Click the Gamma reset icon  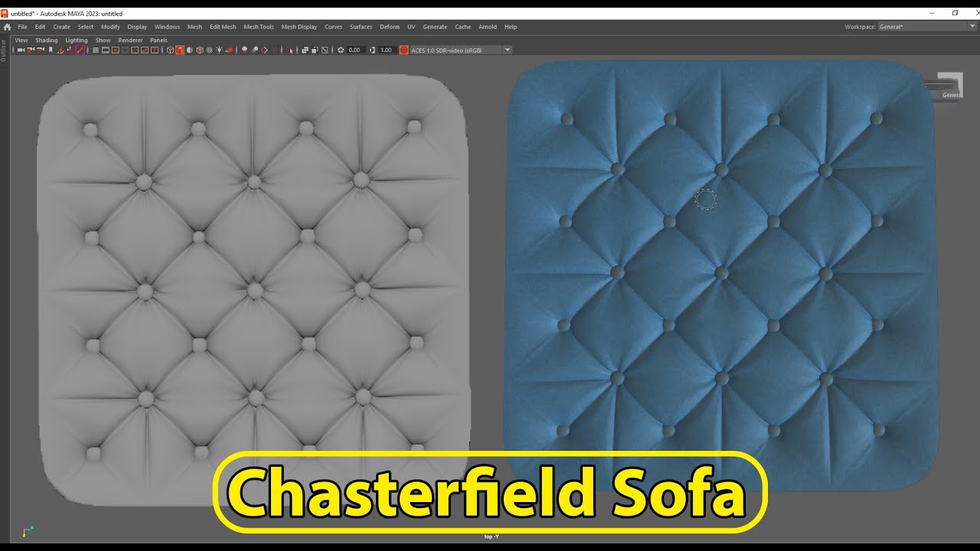point(372,50)
